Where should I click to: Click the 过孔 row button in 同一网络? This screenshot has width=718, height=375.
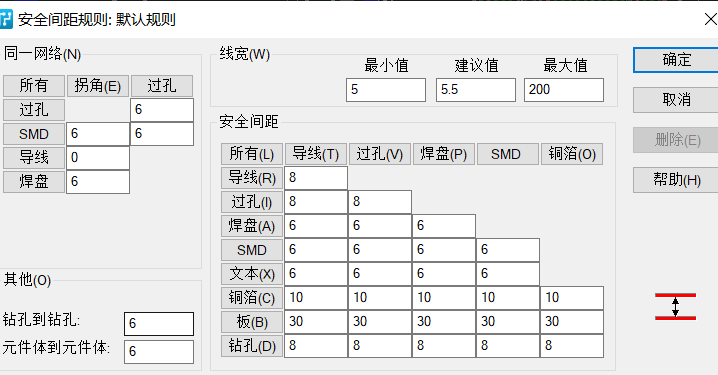click(x=34, y=110)
